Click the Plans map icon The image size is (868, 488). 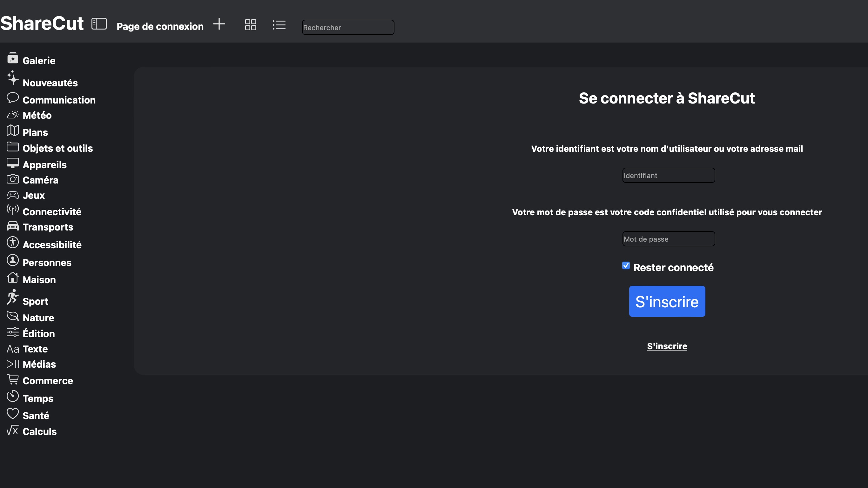13,130
